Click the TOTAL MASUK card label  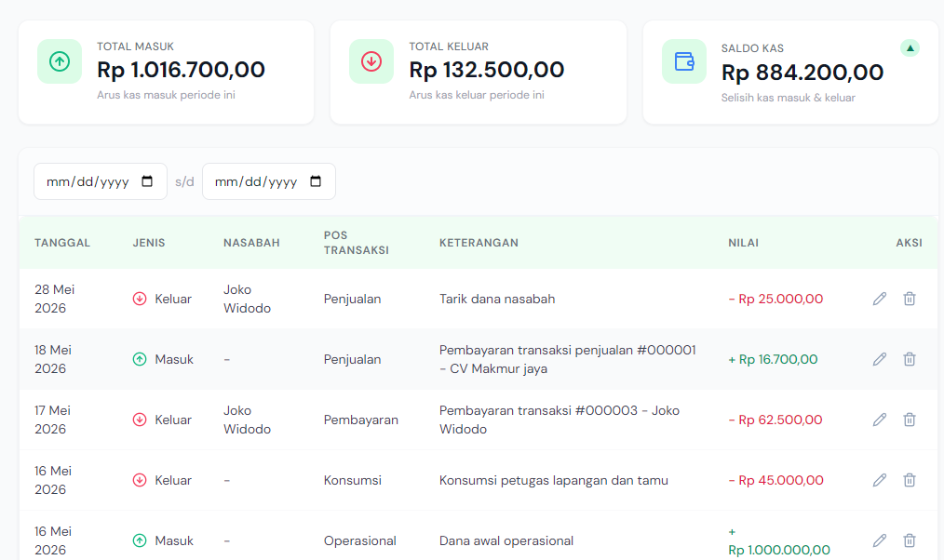[136, 47]
